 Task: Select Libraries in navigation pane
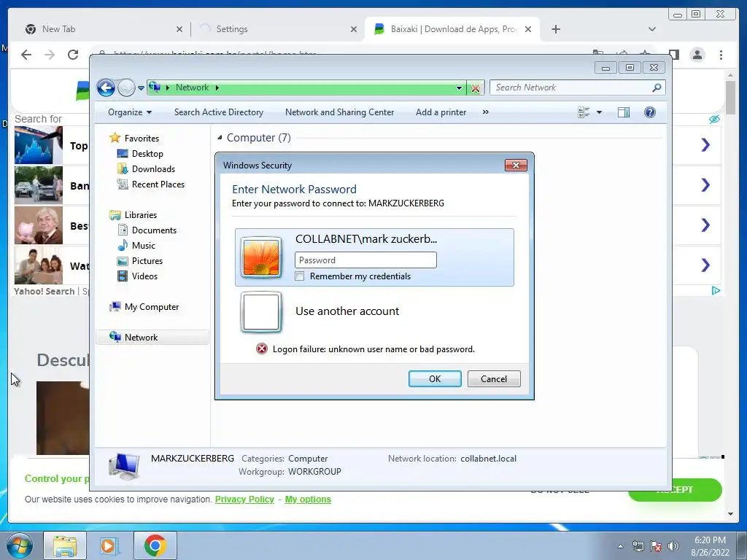click(x=141, y=215)
